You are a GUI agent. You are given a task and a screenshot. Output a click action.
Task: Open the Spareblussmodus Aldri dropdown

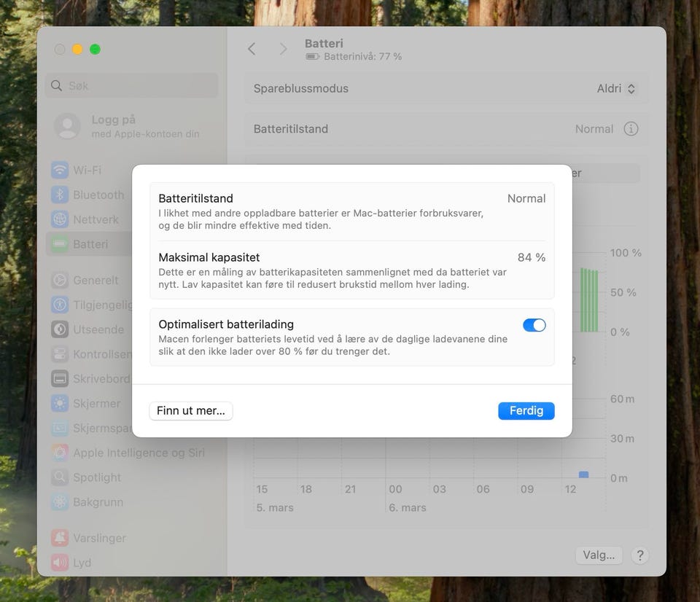[615, 88]
